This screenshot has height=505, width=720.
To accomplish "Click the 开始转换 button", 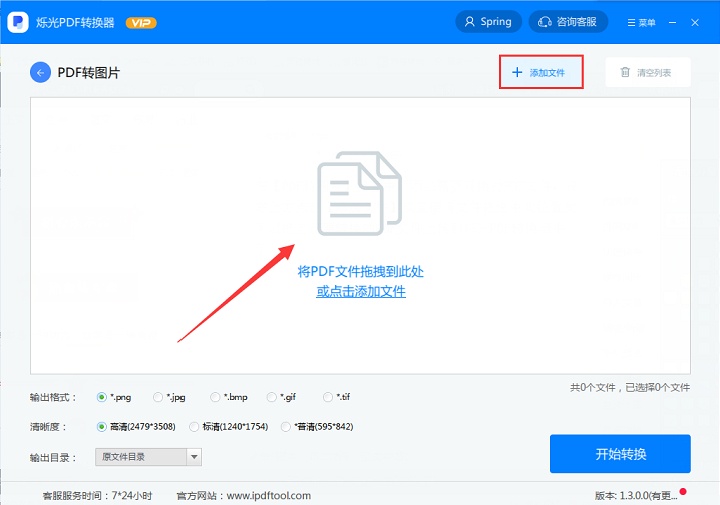I will (x=620, y=454).
